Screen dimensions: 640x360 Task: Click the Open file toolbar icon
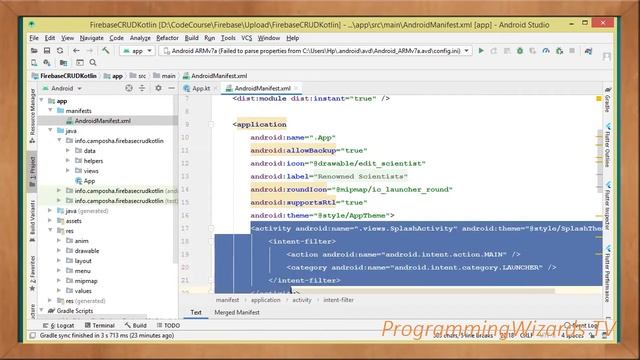coord(34,51)
